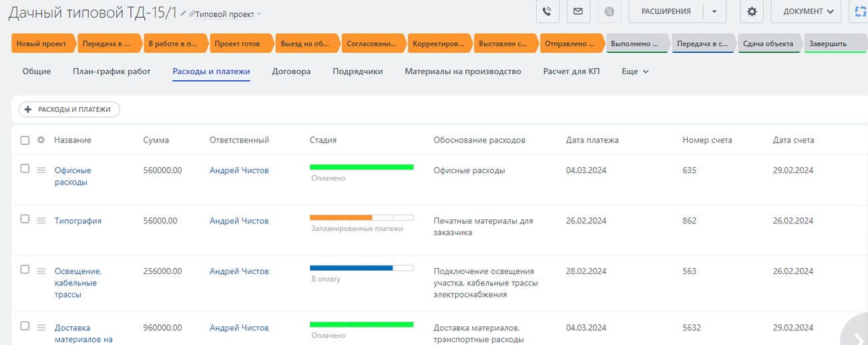Select the Проект готов pipeline stage

click(x=237, y=44)
